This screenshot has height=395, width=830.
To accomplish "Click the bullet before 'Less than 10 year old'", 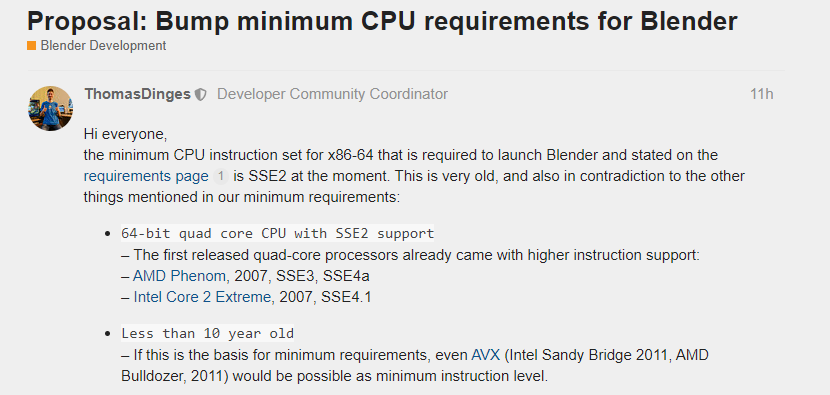I will [108, 334].
